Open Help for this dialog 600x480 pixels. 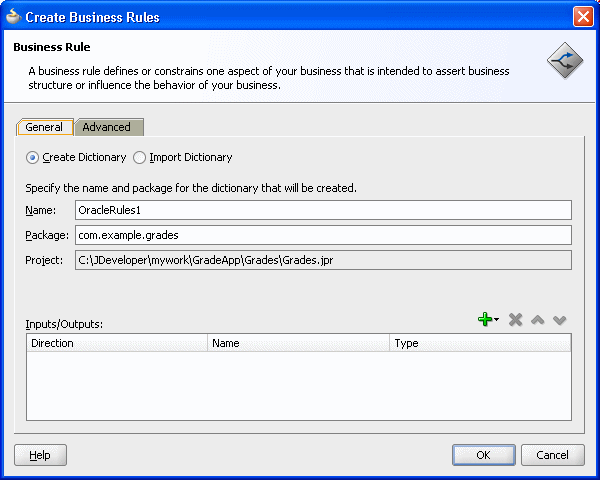pyautogui.click(x=40, y=455)
